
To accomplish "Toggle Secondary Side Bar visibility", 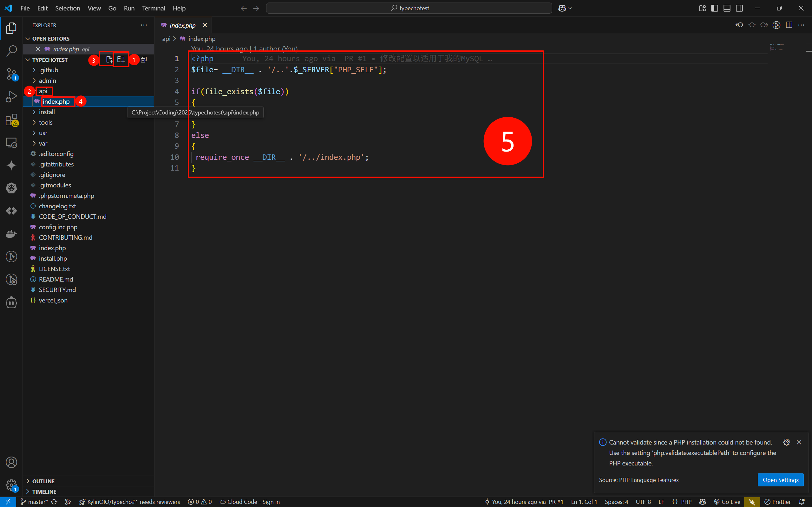I will coord(739,8).
